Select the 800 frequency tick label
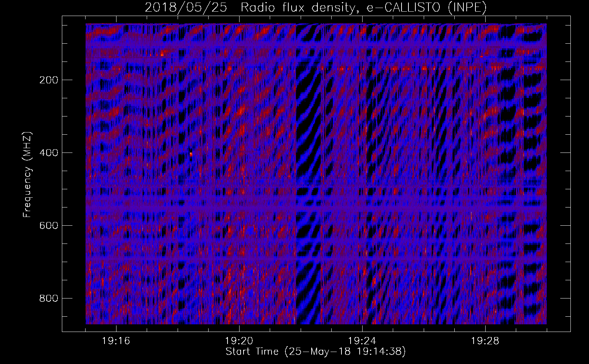This screenshot has width=589, height=364. [x=49, y=298]
